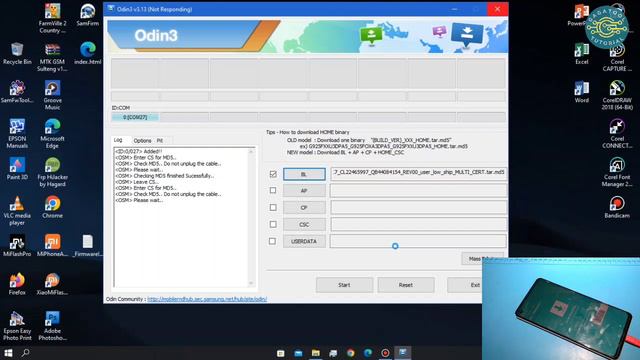
Task: Open the Recycle Bin
Action: click(x=17, y=53)
